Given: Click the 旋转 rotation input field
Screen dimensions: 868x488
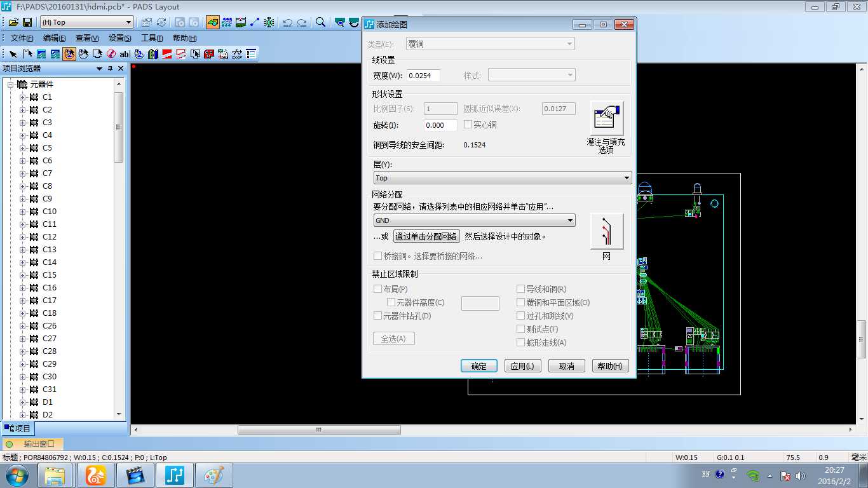Looking at the screenshot, I should (440, 125).
